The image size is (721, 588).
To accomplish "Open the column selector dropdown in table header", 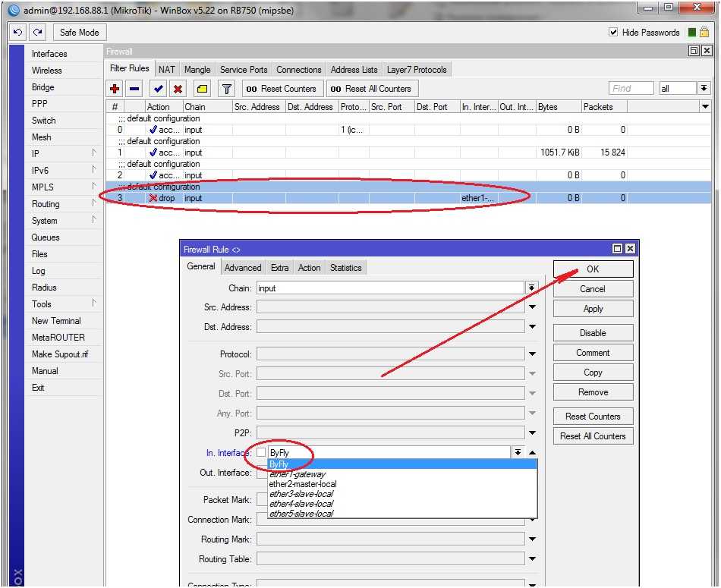I will tap(705, 107).
